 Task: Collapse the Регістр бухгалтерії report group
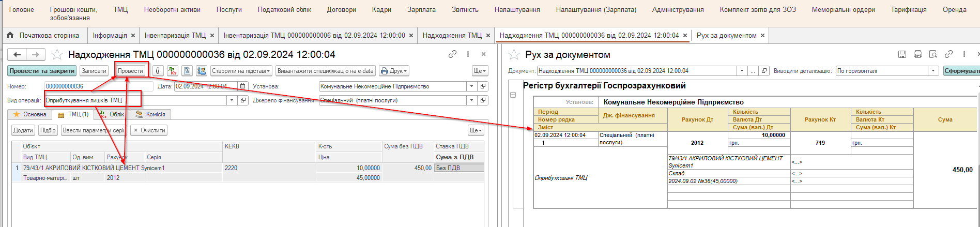tap(513, 95)
